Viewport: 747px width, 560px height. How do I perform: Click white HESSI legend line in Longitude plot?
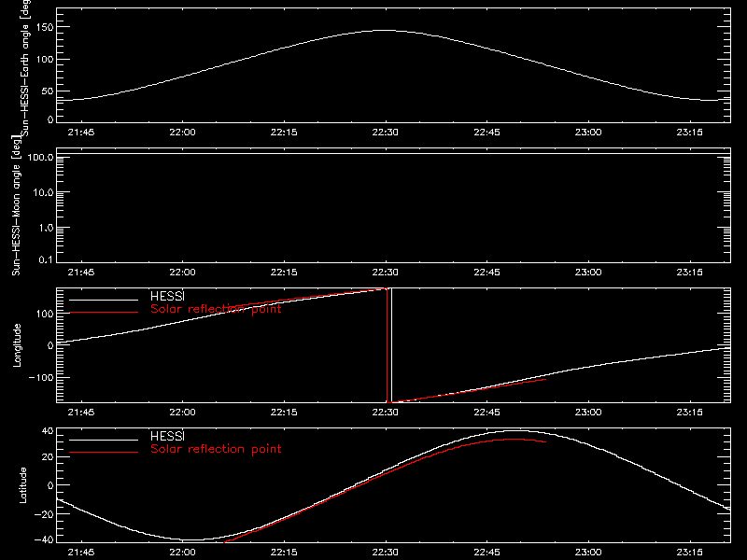(x=104, y=300)
